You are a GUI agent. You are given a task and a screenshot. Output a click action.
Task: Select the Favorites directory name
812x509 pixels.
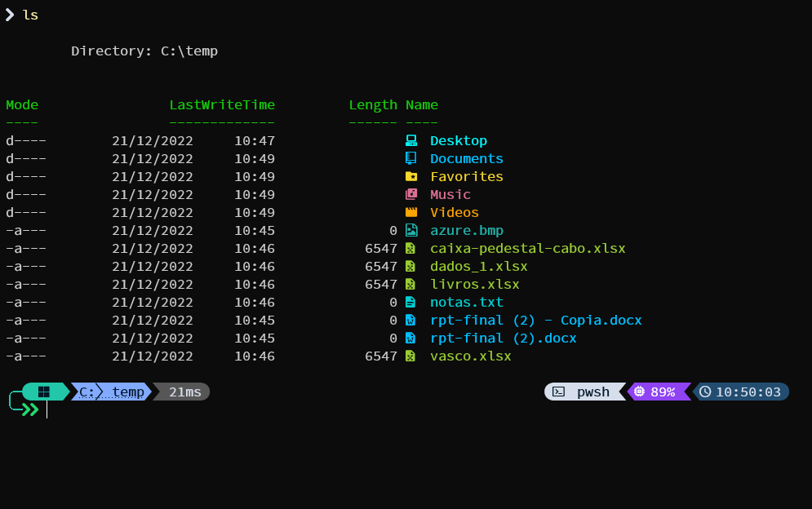[467, 176]
